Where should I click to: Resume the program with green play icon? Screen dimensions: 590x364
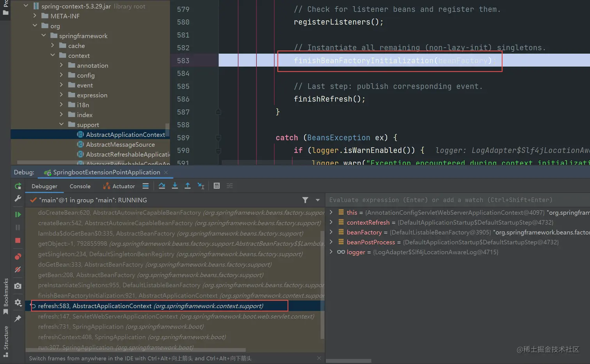click(18, 215)
